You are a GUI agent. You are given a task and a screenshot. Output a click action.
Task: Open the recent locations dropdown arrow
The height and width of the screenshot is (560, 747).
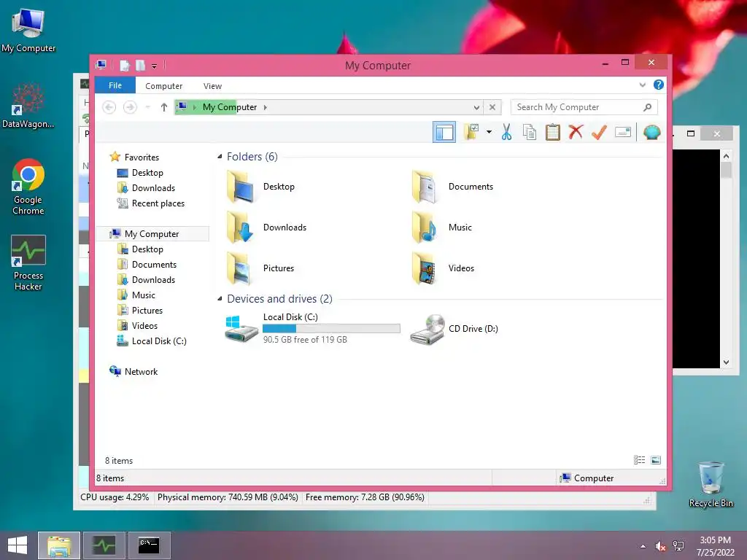147,107
